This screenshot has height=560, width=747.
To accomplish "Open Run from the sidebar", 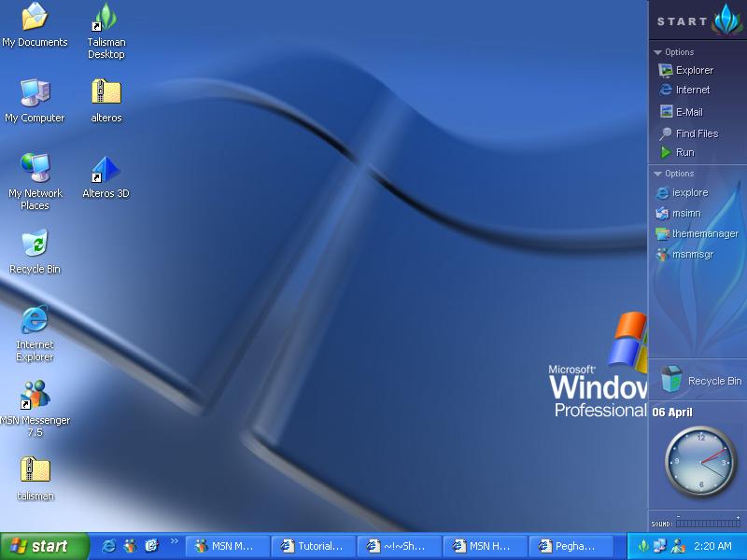I will click(677, 152).
